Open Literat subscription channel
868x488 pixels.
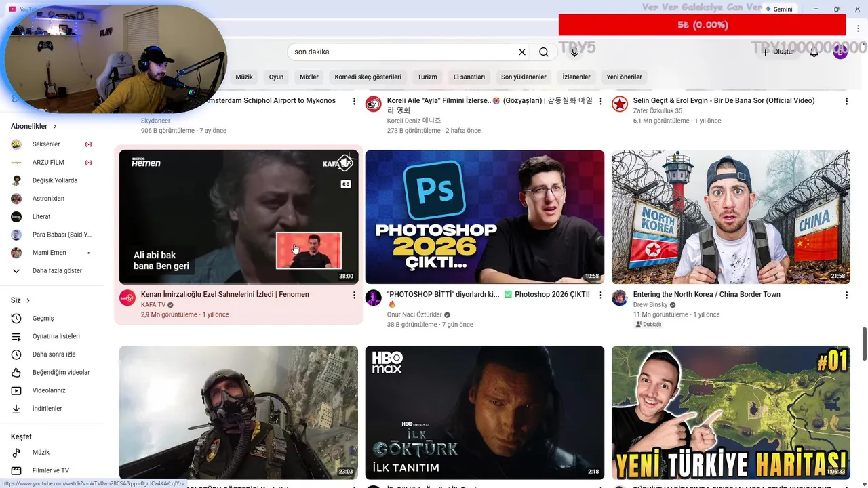click(x=52, y=216)
